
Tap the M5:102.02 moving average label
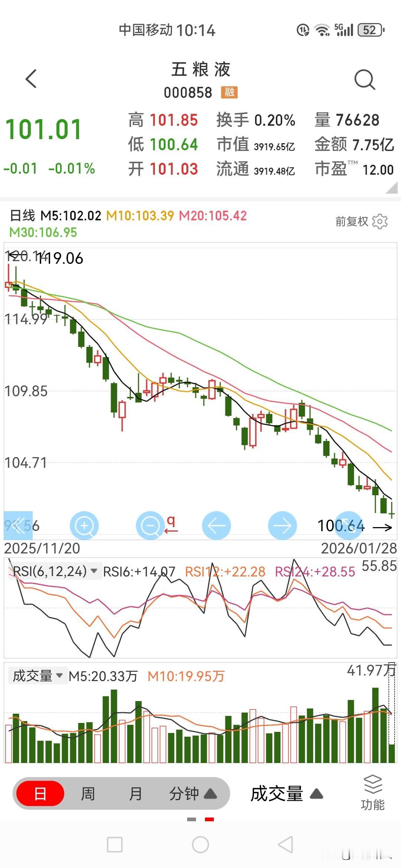tap(71, 216)
